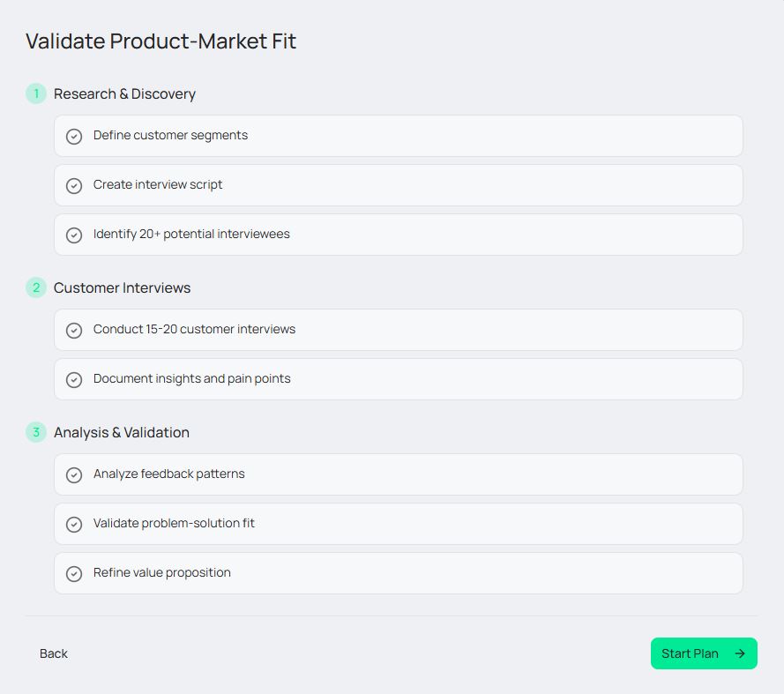The width and height of the screenshot is (784, 694).
Task: Open the Refine value proposition task card
Action: (398, 573)
